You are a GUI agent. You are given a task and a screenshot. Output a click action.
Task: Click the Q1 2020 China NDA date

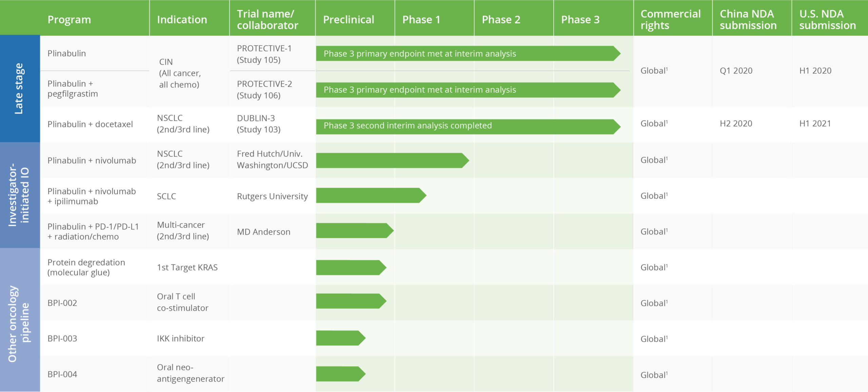736,71
